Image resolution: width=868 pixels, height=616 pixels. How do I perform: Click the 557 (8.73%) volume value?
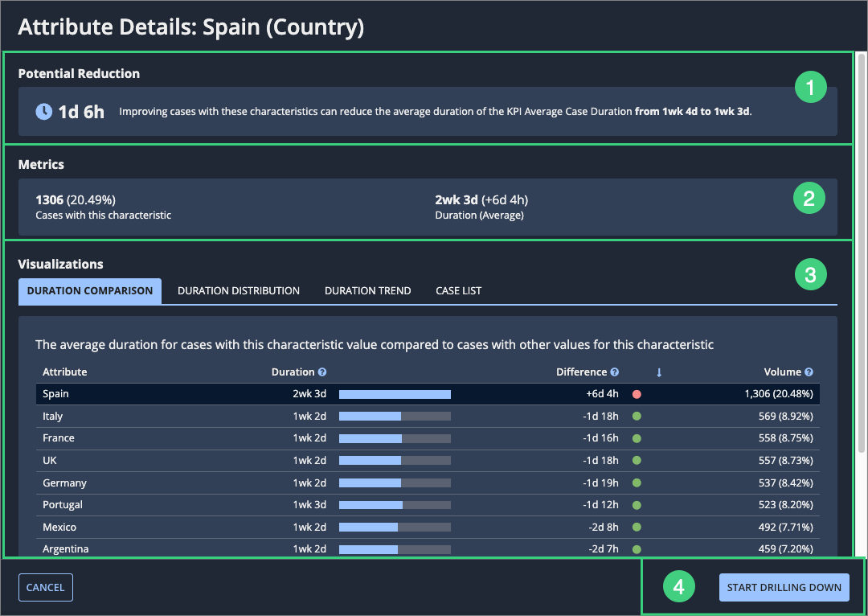point(785,460)
